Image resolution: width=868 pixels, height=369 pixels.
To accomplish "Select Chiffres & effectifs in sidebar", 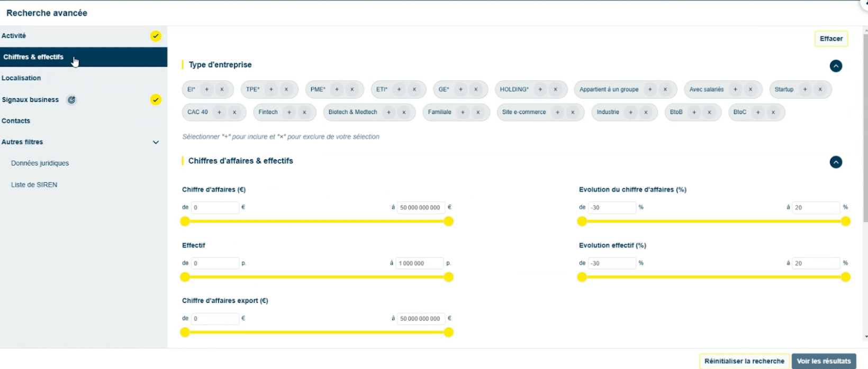I will [84, 57].
